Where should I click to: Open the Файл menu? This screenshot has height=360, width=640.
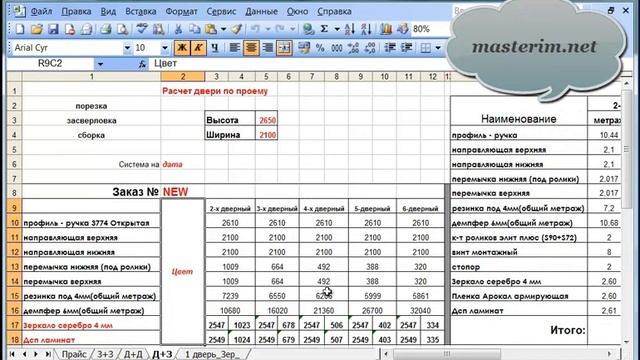point(42,11)
